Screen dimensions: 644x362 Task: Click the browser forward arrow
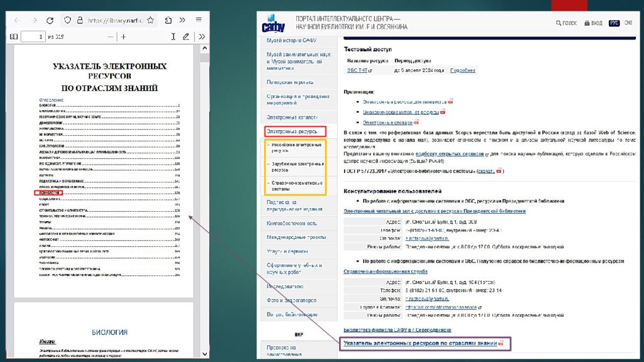pyautogui.click(x=34, y=20)
